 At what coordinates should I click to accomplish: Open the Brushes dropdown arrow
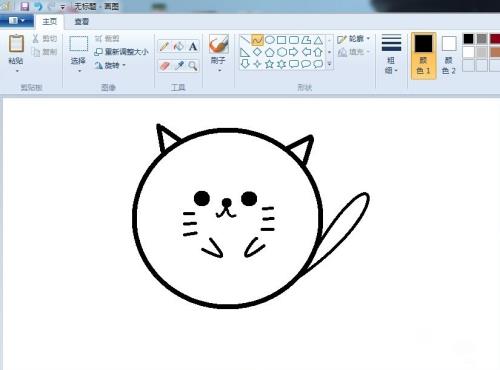(219, 70)
